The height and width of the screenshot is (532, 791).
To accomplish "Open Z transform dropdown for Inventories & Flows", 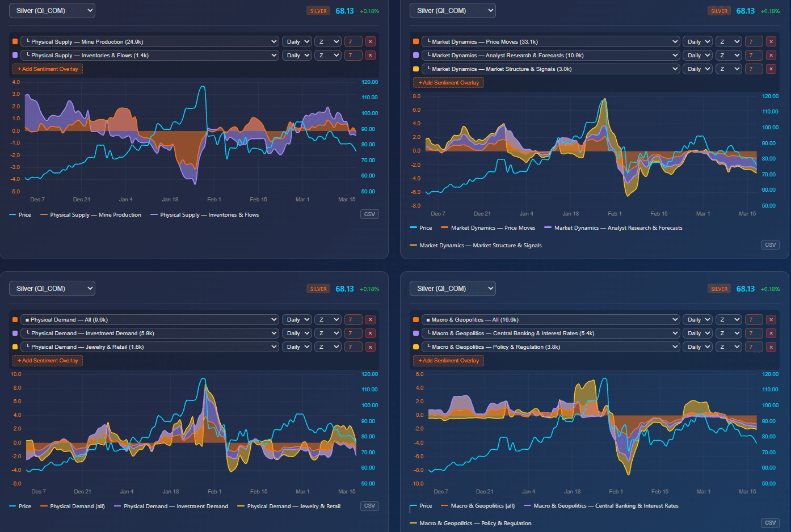I will pyautogui.click(x=328, y=55).
